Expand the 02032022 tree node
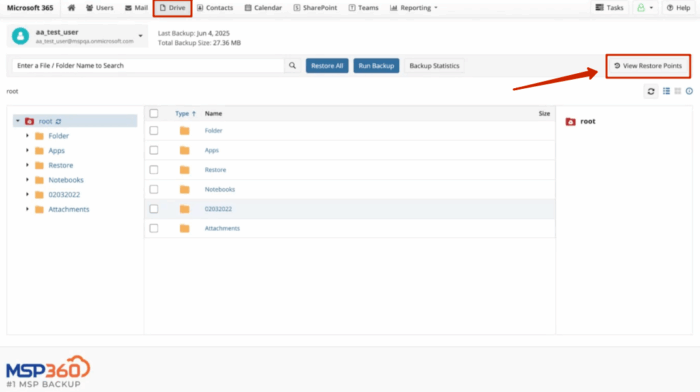 click(27, 195)
